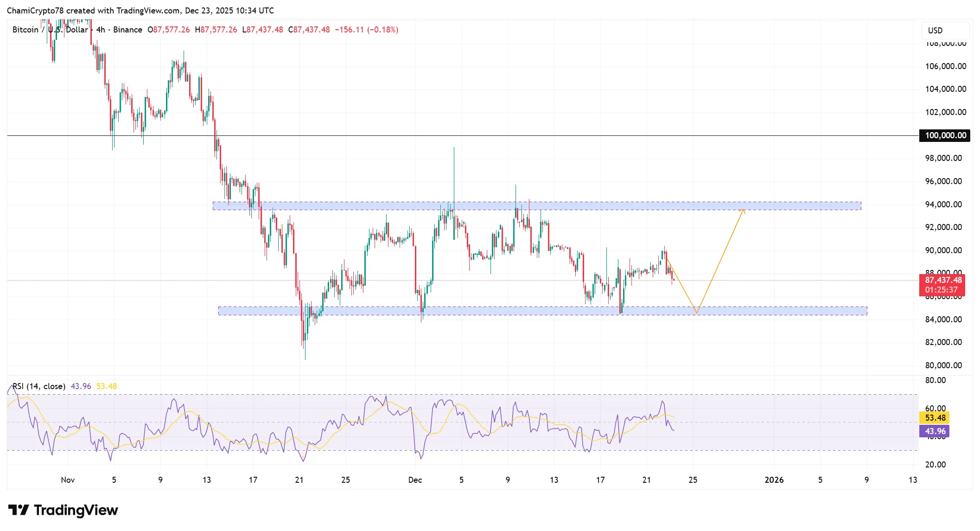Click the black 100,000.00 price label
Screen dimensions: 980x531
pyautogui.click(x=945, y=135)
